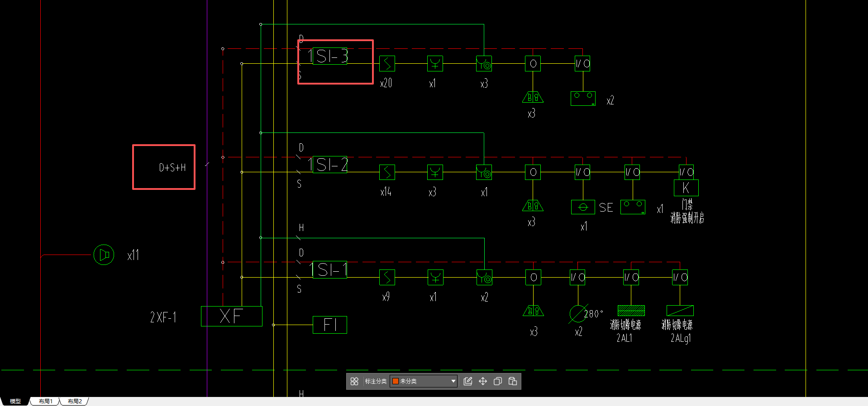Image resolution: width=868 pixels, height=406 pixels.
Task: Select the sounder strobe symbol in 1SI-3 row
Action: coord(533,97)
